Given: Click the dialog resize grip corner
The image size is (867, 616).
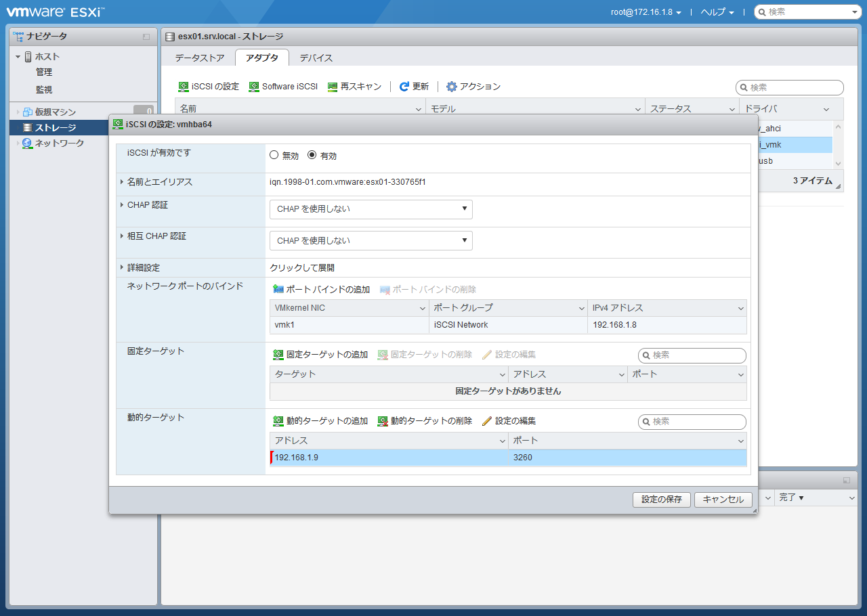Looking at the screenshot, I should click(755, 510).
